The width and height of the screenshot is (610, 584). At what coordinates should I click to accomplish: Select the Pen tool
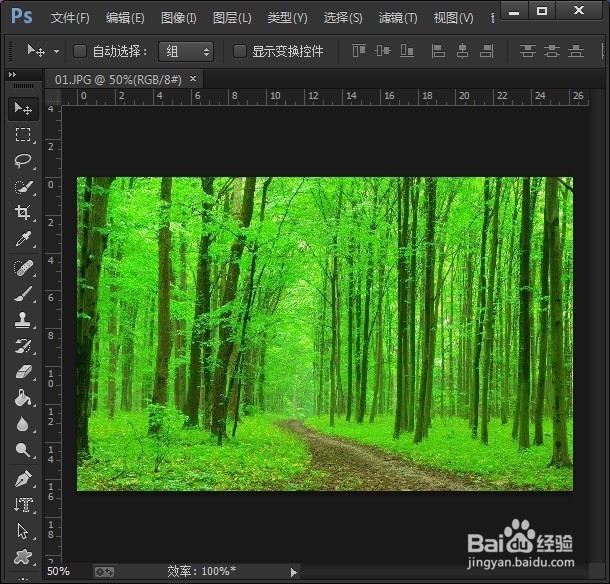coord(23,479)
